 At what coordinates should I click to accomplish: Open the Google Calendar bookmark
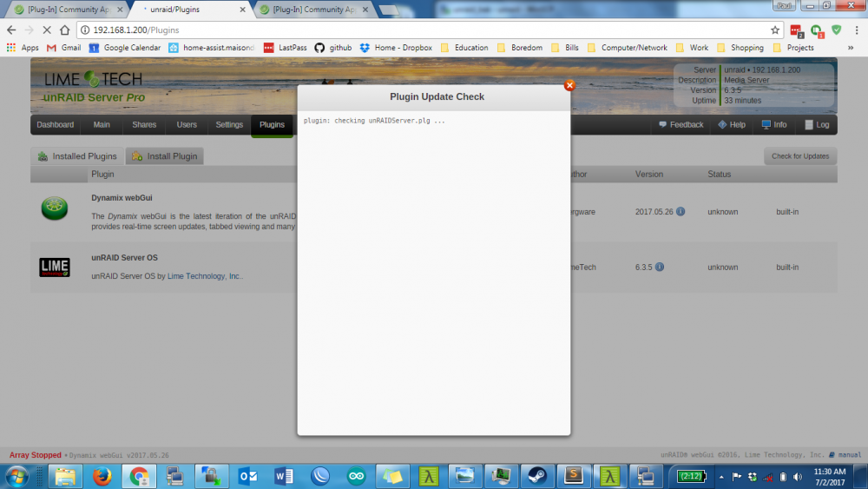[124, 48]
